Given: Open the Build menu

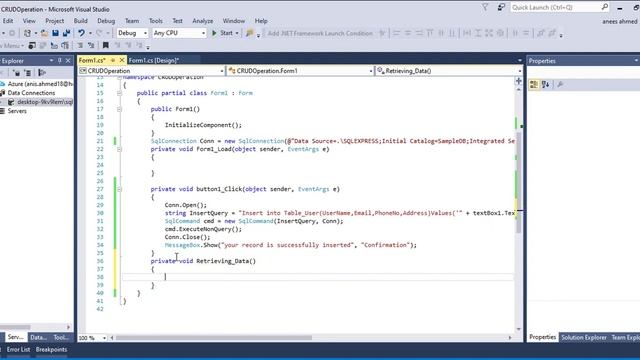Looking at the screenshot, I should 80,21.
